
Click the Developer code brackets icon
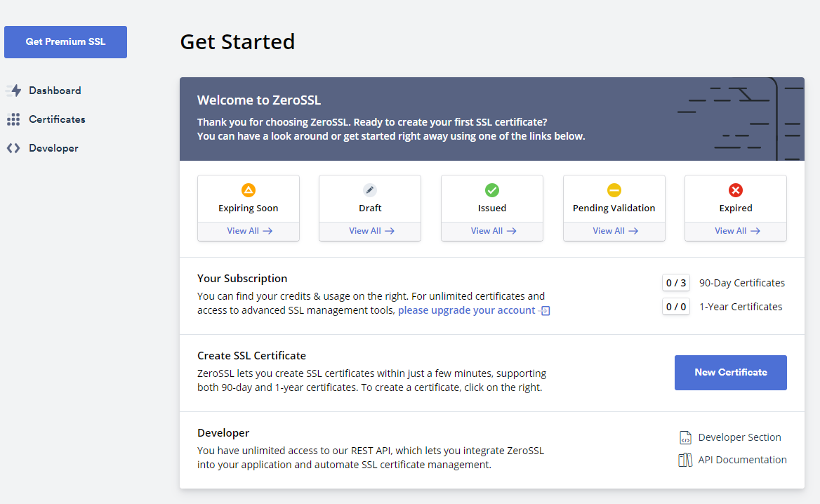[x=13, y=148]
